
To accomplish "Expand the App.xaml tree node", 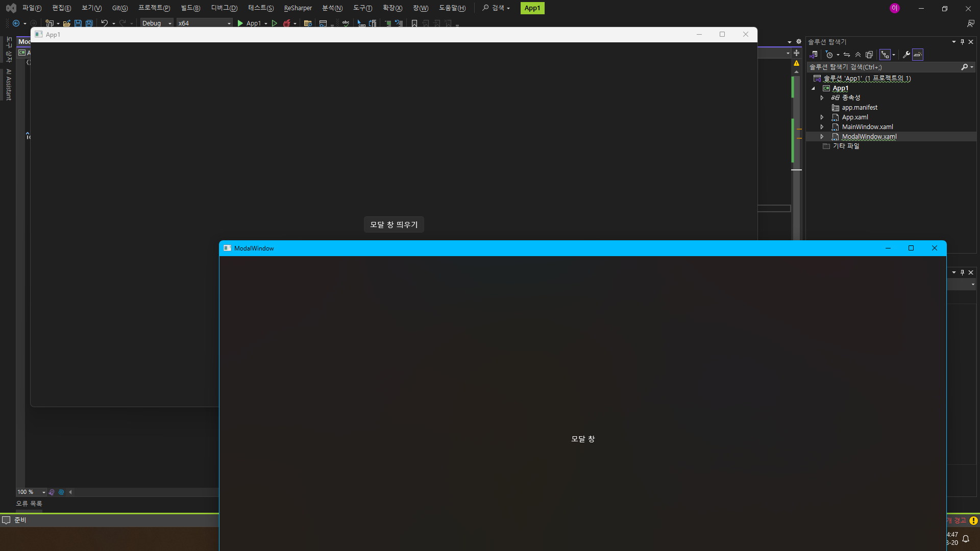I will 822,117.
